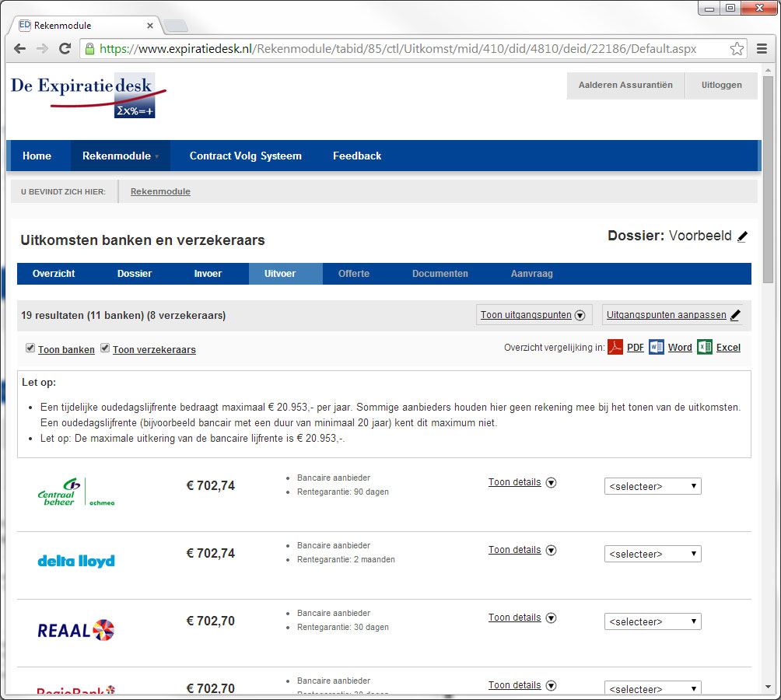Image resolution: width=781 pixels, height=700 pixels.
Task: Click the De Expiratiedesk logo
Action: point(89,96)
